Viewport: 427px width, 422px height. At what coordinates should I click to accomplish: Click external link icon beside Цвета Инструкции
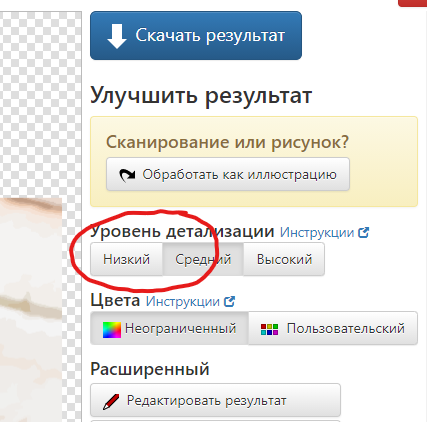pyautogui.click(x=229, y=302)
